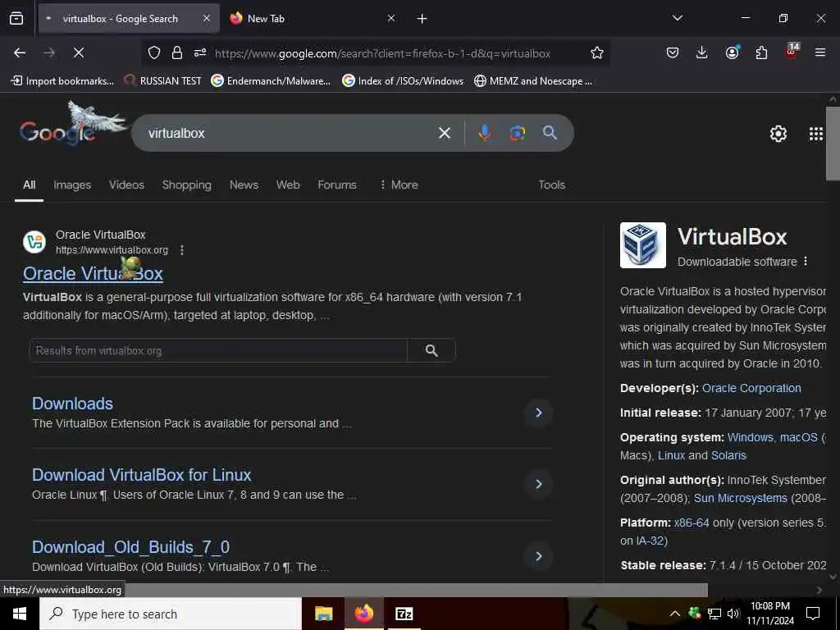The image size is (840, 630).
Task: Select the Images search tab
Action: 72,185
